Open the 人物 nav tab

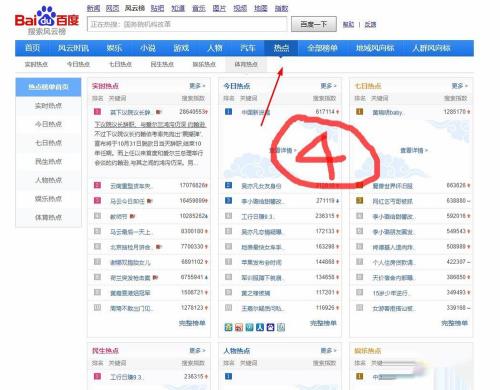tap(215, 48)
